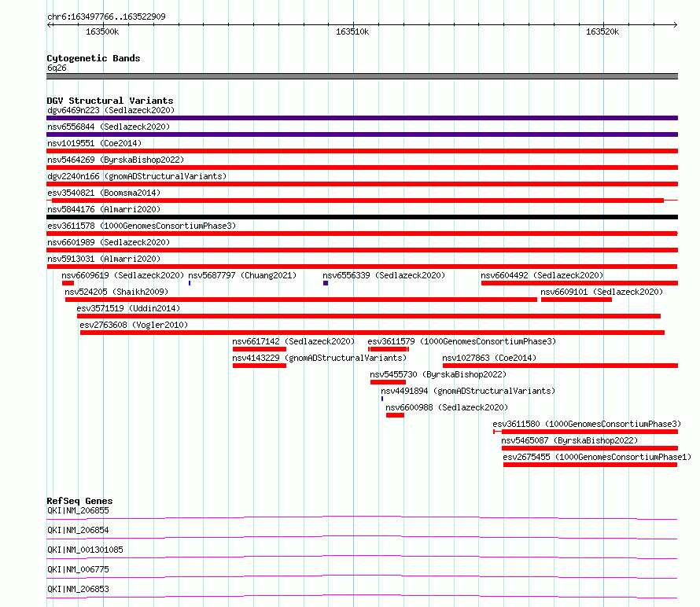Open variant nsv1019551 (Coe2014)
The height and width of the screenshot is (607, 700).
click(x=94, y=143)
